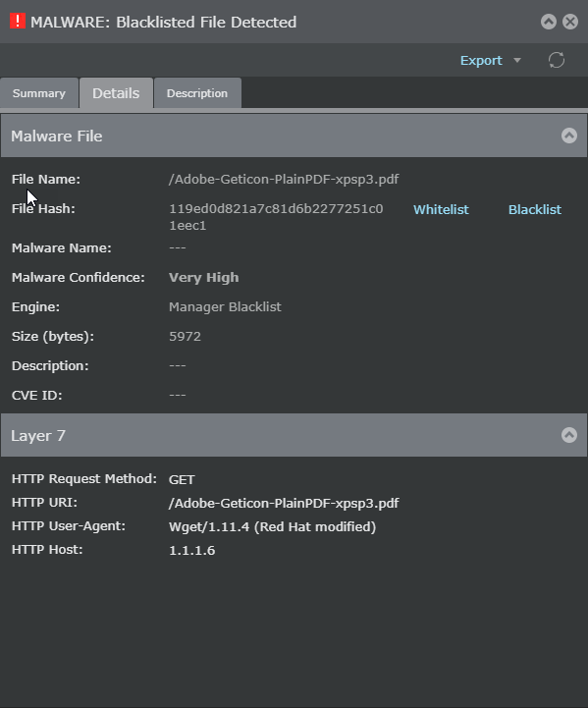Click the File Hash: label
This screenshot has width=588, height=708.
[43, 208]
